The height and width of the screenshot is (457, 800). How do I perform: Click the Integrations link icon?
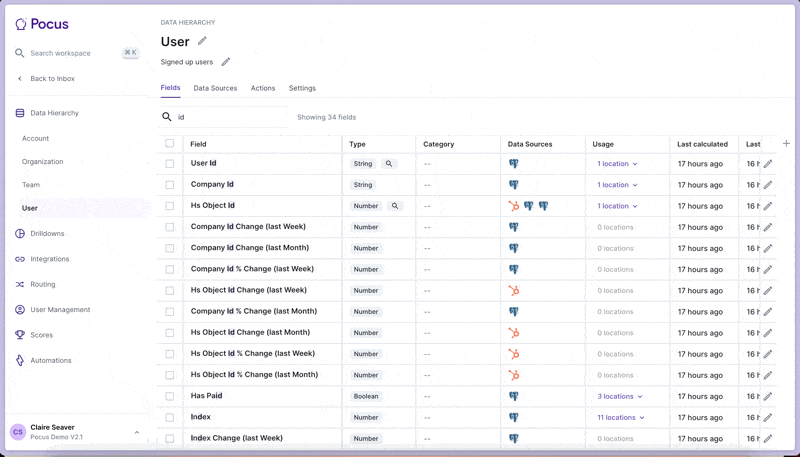tap(20, 259)
